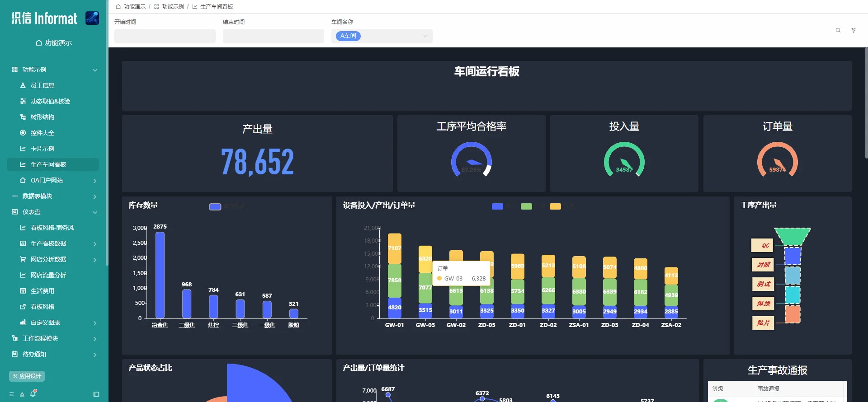Image resolution: width=868 pixels, height=402 pixels.
Task: Open 功能演示 home in sidebar
Action: tap(54, 42)
